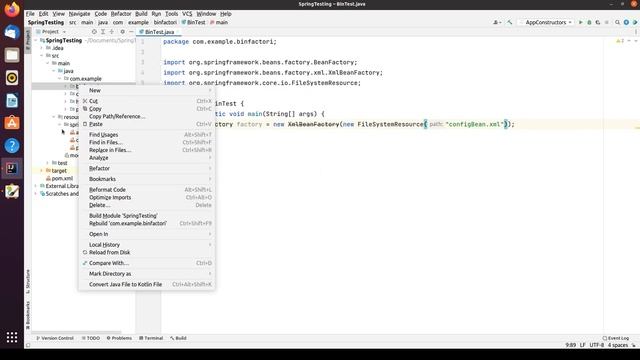
Task: Click IntelliJ IDEA icon in the dock
Action: click(x=12, y=168)
